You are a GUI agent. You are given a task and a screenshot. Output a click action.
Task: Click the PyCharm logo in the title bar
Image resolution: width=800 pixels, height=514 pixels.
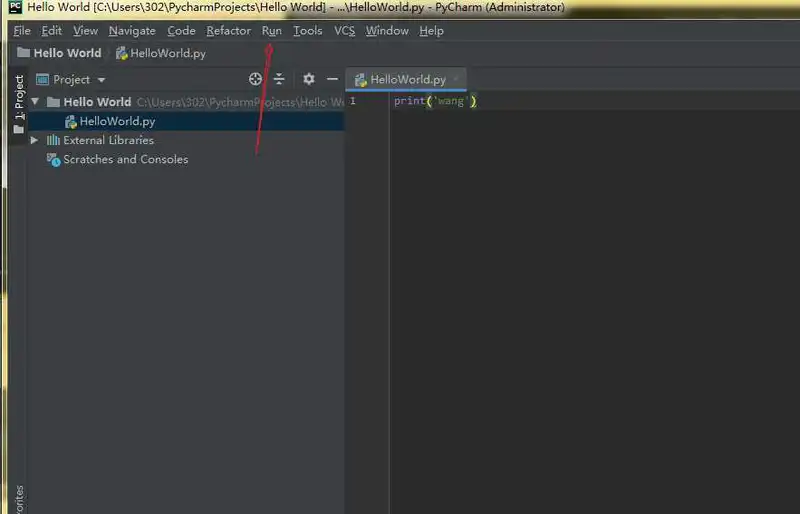coord(15,7)
